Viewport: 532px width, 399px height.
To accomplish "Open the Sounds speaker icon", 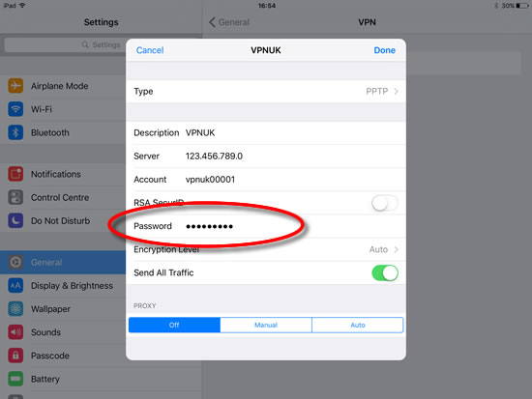I will tap(15, 332).
